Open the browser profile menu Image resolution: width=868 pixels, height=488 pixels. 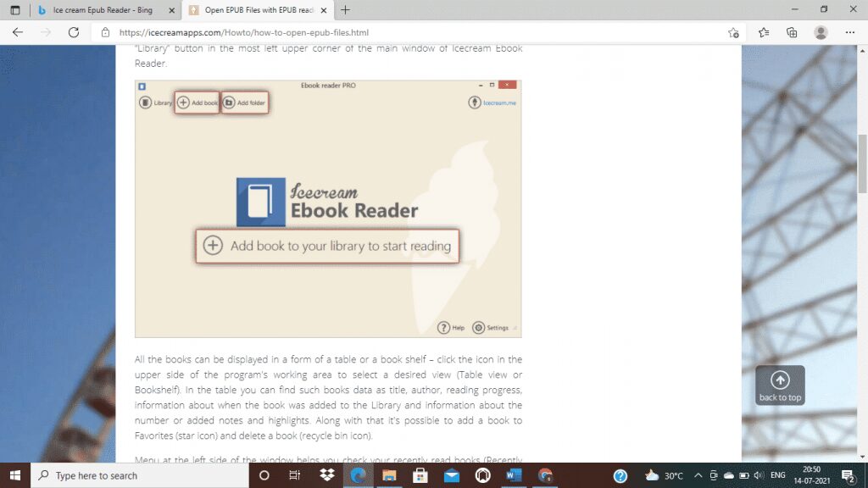(821, 33)
